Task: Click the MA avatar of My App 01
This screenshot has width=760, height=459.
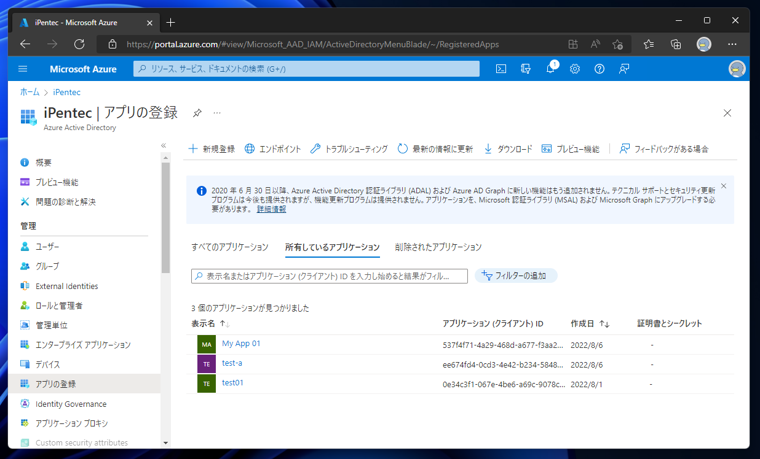Action: tap(206, 345)
